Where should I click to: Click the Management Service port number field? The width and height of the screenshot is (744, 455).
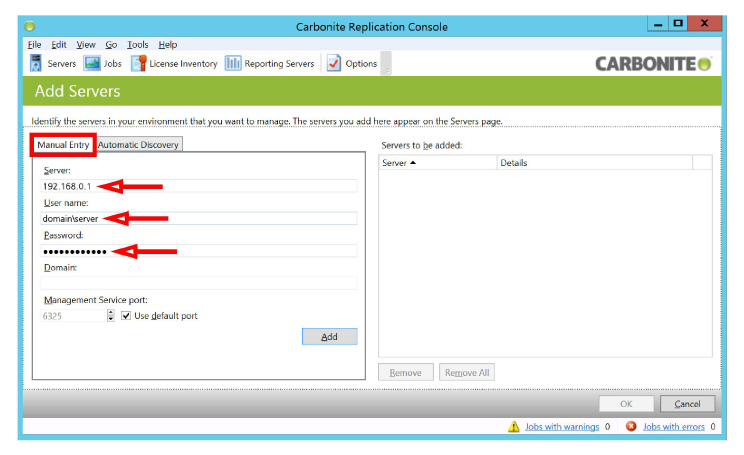tap(73, 316)
